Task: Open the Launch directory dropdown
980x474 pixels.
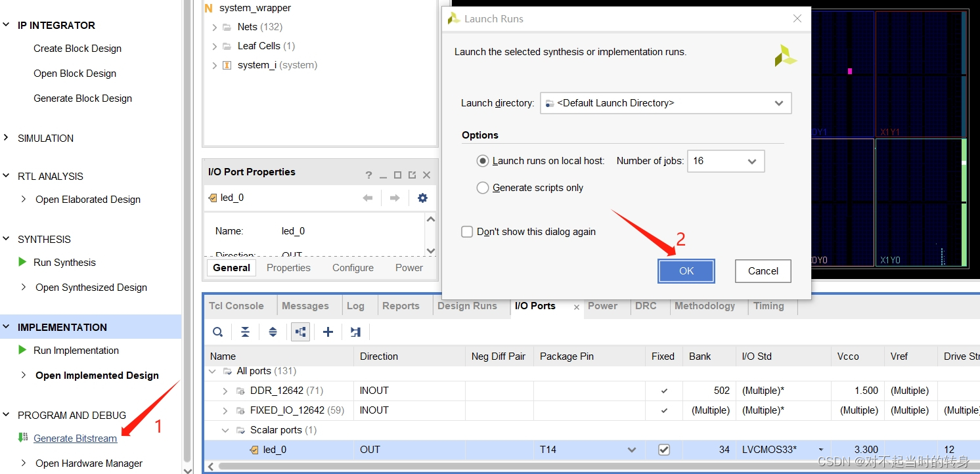Action: (x=779, y=103)
